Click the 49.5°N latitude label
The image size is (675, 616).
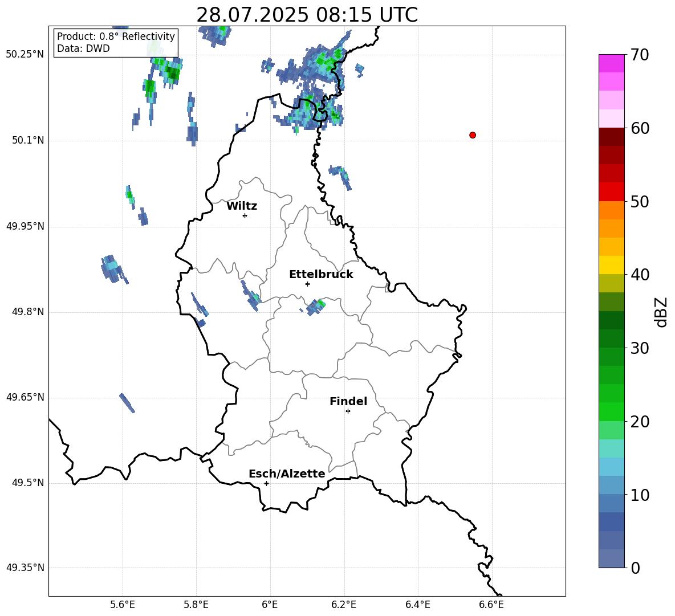28,483
